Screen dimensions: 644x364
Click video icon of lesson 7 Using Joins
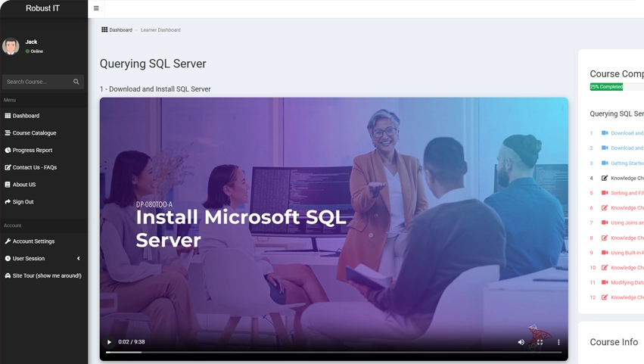click(605, 222)
